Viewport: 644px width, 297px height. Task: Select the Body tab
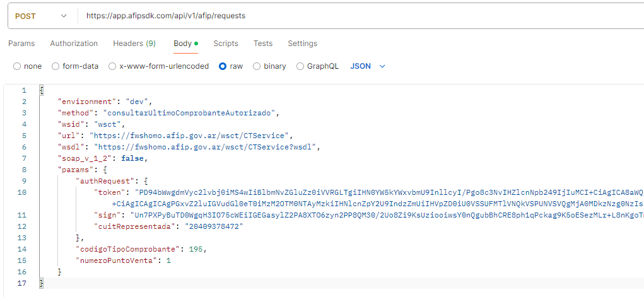pyautogui.click(x=183, y=44)
